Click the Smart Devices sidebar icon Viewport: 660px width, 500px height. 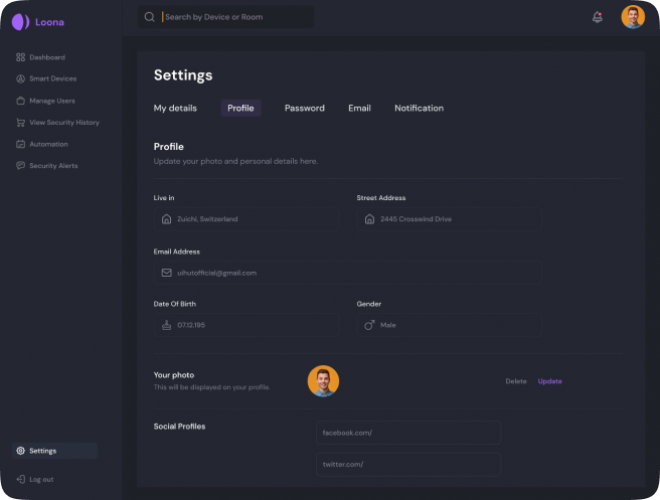click(x=20, y=79)
